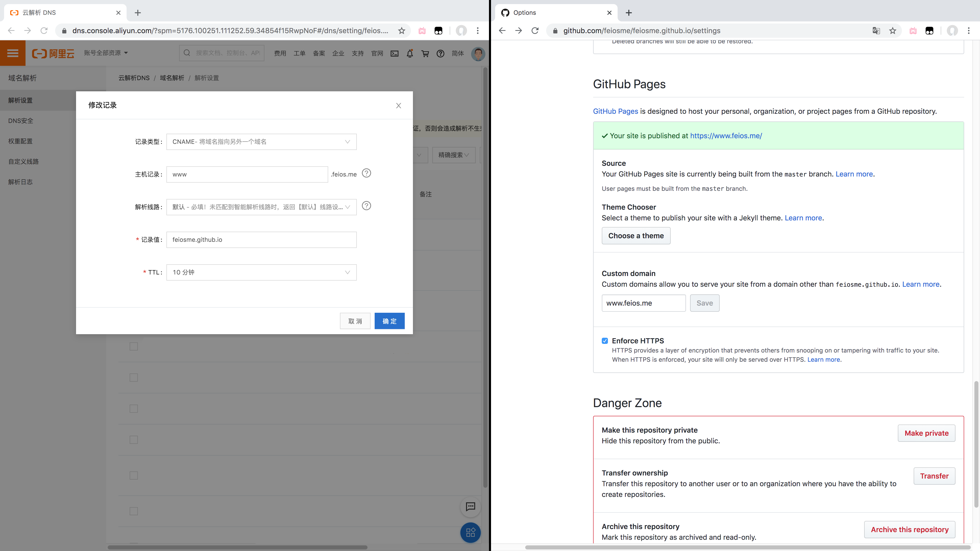
Task: Open Chrome profile in GitHub window
Action: point(952,31)
